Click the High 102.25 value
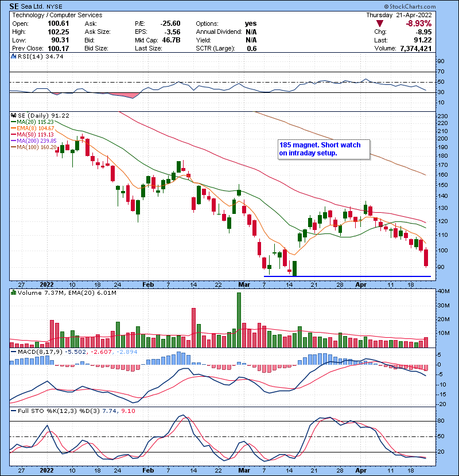 click(59, 32)
